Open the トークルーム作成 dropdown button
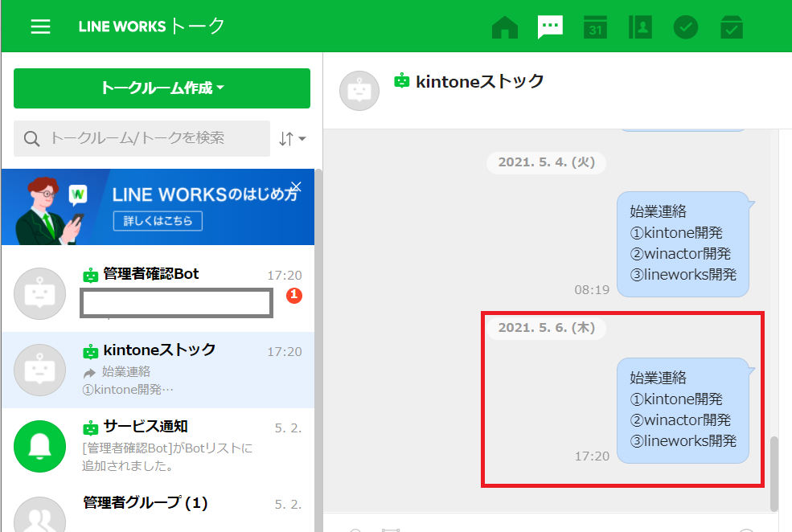The image size is (792, 532). (162, 88)
